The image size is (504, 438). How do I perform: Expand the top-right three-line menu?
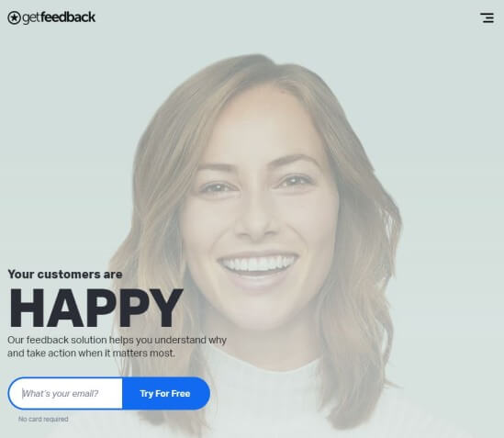[487, 17]
